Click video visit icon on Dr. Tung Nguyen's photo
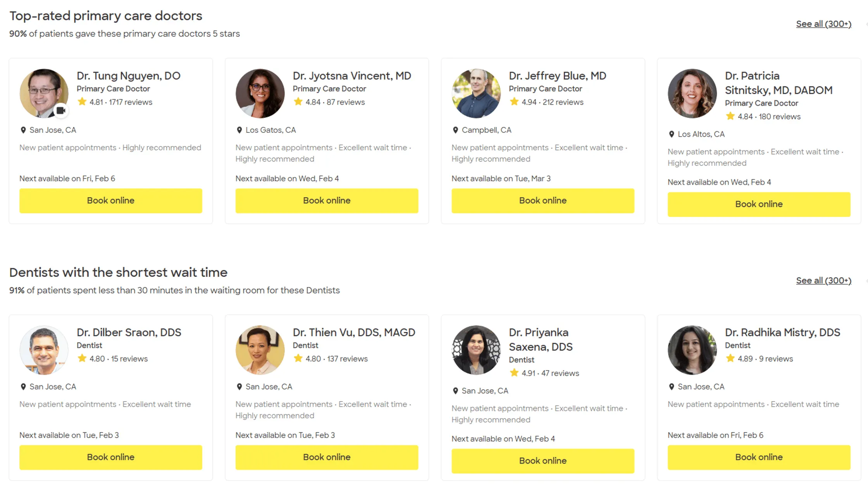This screenshot has width=868, height=488. [x=61, y=111]
